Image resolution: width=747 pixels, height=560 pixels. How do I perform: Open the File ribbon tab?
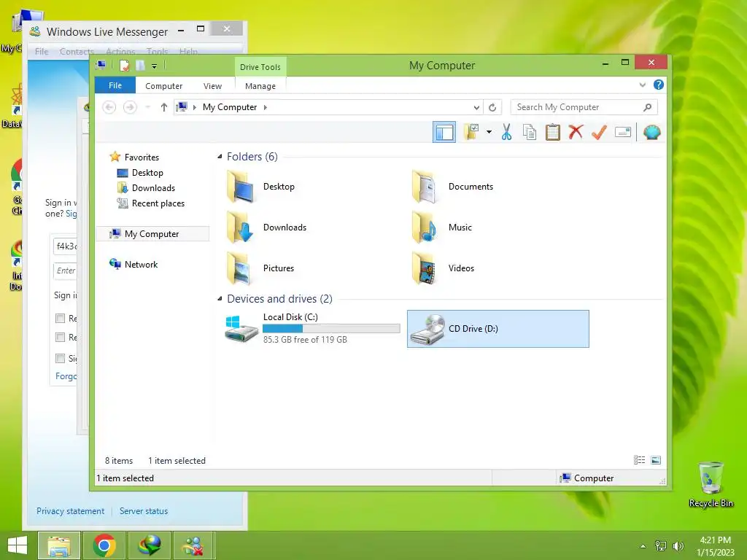click(115, 85)
